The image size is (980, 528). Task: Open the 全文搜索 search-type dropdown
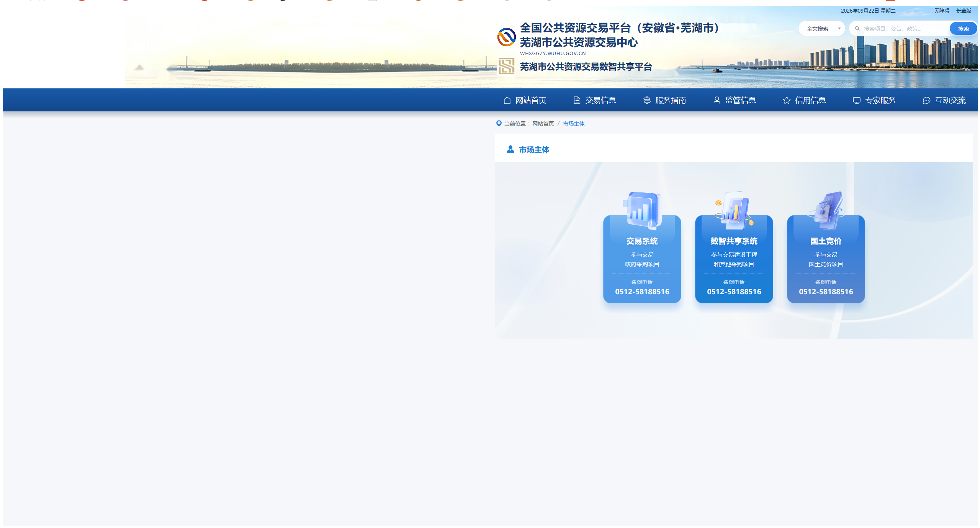(821, 29)
